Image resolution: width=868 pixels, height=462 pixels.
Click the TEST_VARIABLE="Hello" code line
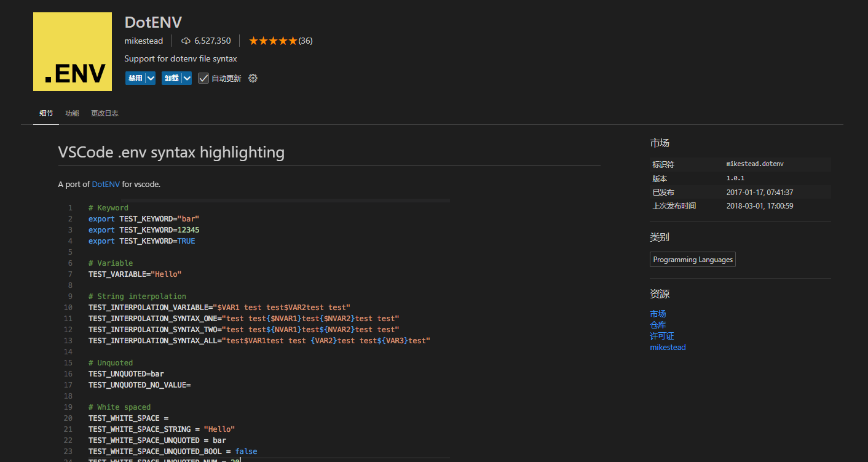coord(135,274)
